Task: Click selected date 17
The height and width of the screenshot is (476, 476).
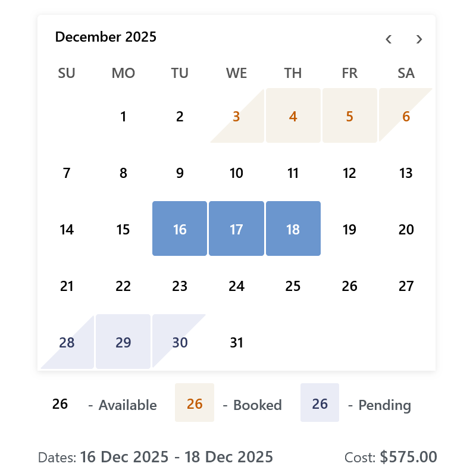Action: (x=236, y=228)
